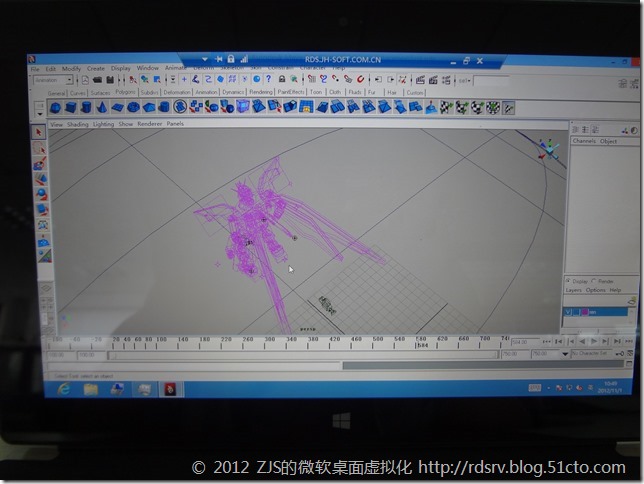This screenshot has width=644, height=484.
Task: Open the layer editor Layers menu
Action: (x=573, y=290)
